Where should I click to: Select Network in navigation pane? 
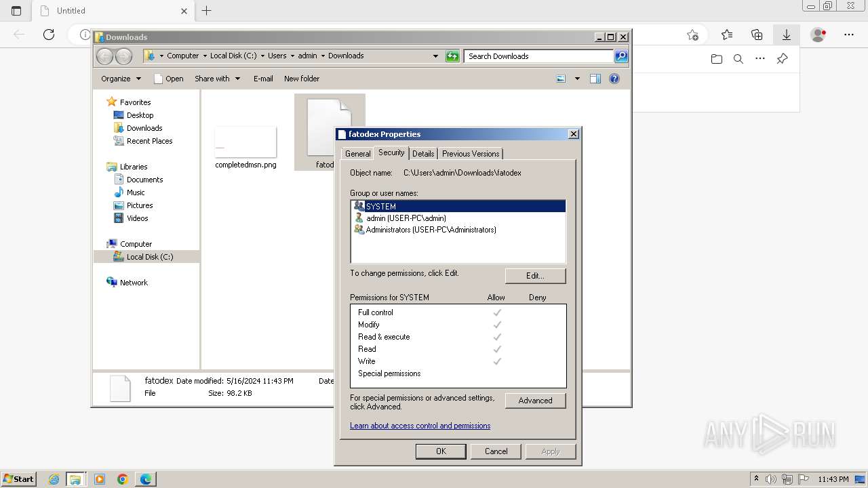pos(134,283)
